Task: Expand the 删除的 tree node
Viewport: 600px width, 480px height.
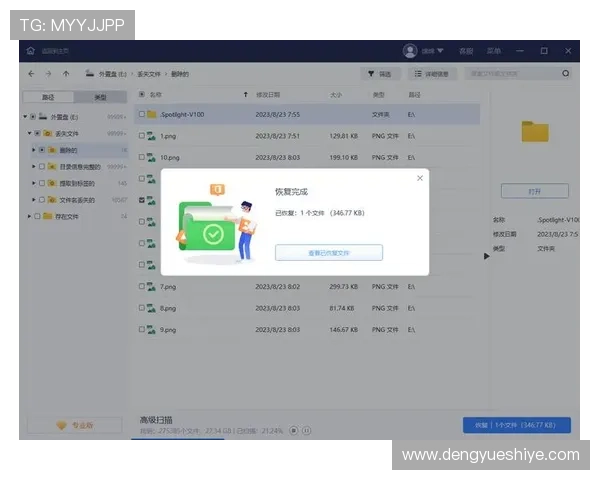Action: [x=34, y=150]
